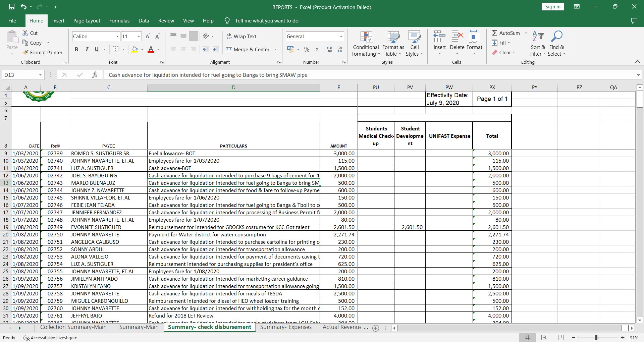Add a new sheet with plus icon
Screen dimensions: 644x342
click(376, 328)
